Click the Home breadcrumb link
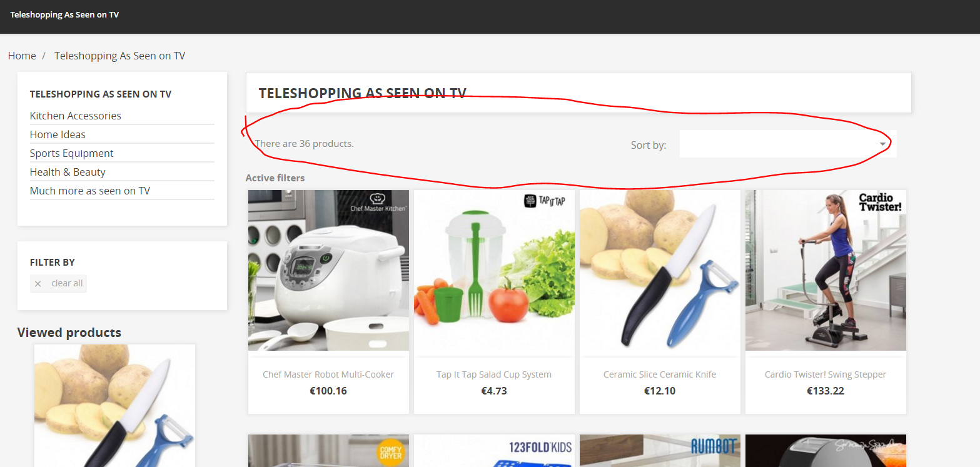Screen dimensions: 980x467 coord(22,56)
